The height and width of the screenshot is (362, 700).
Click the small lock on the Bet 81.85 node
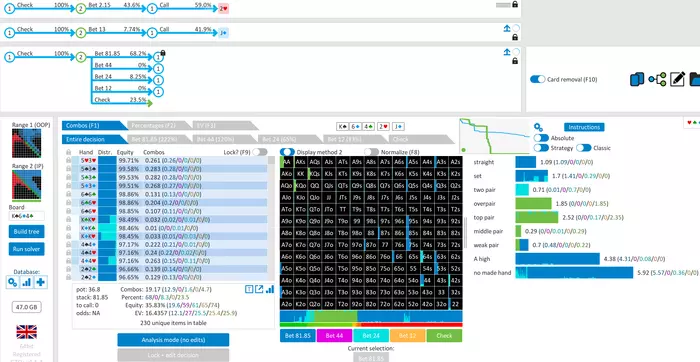click(x=163, y=53)
